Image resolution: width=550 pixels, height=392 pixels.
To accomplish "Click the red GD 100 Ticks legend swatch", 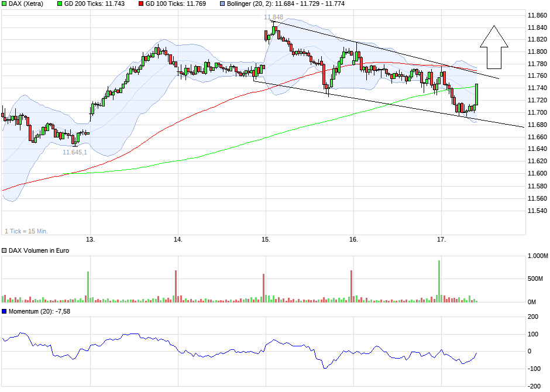I will click(141, 4).
